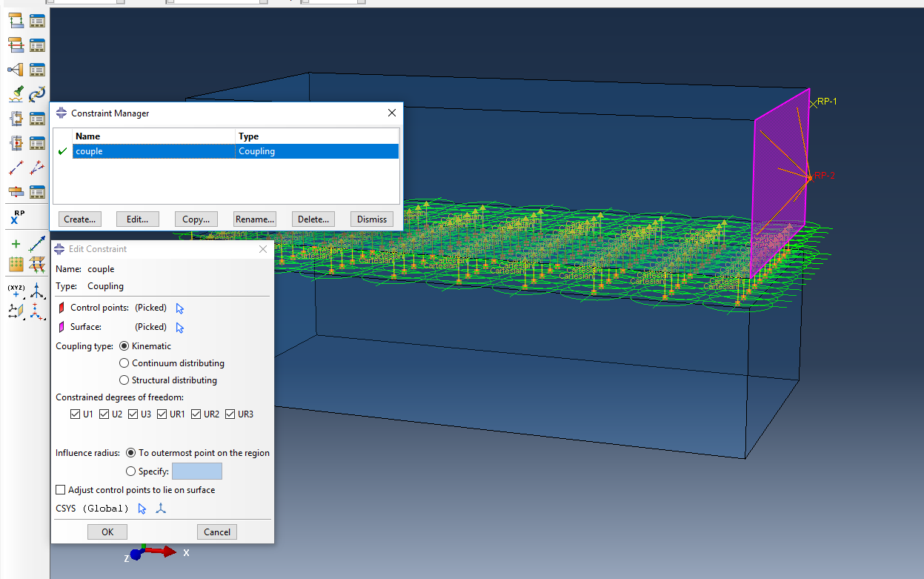The width and height of the screenshot is (924, 579).
Task: Select the green plus attachment point tool
Action: pyautogui.click(x=16, y=243)
